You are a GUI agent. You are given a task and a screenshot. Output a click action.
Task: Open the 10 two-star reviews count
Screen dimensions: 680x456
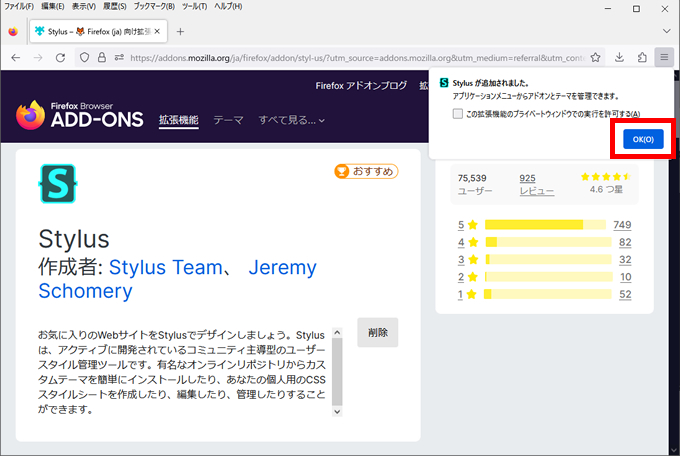(625, 277)
